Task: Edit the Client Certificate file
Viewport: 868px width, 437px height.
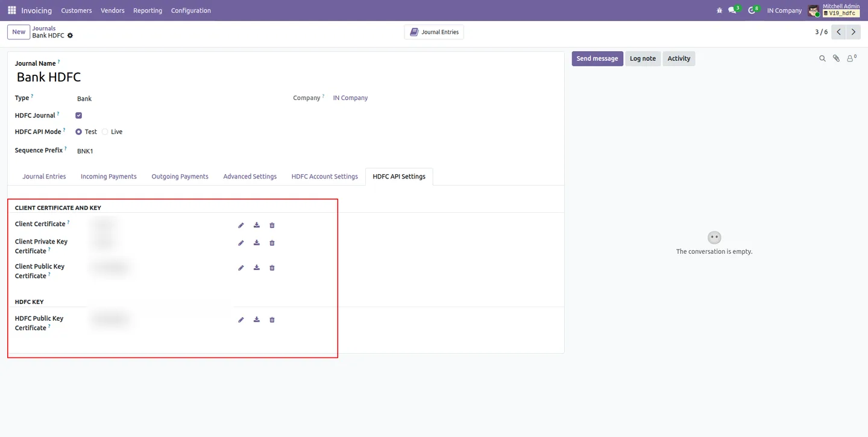Action: click(x=241, y=225)
